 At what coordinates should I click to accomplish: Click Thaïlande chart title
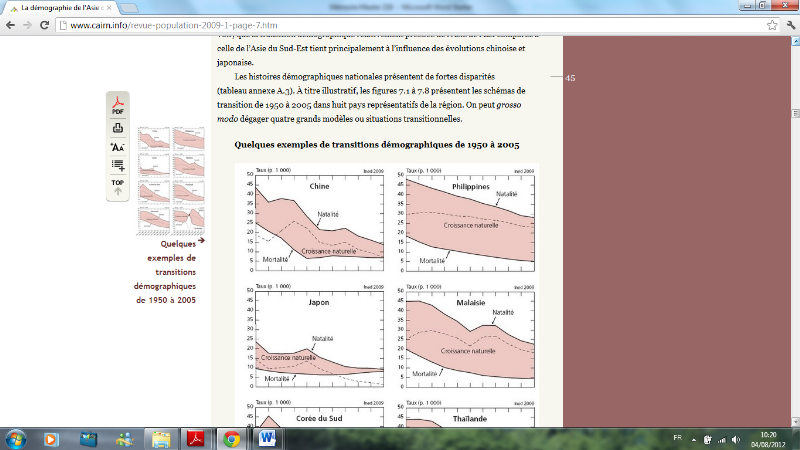click(x=470, y=419)
